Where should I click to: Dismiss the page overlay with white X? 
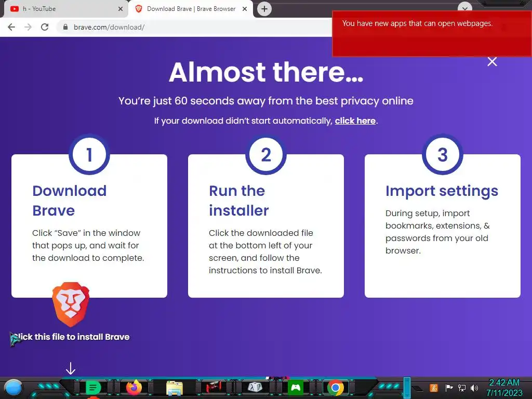click(x=492, y=61)
